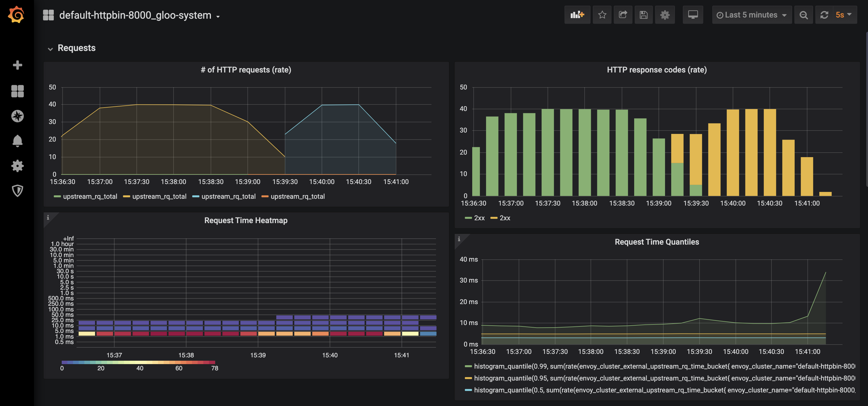Star this dashboard as favorite
The height and width of the screenshot is (406, 868).
point(602,15)
